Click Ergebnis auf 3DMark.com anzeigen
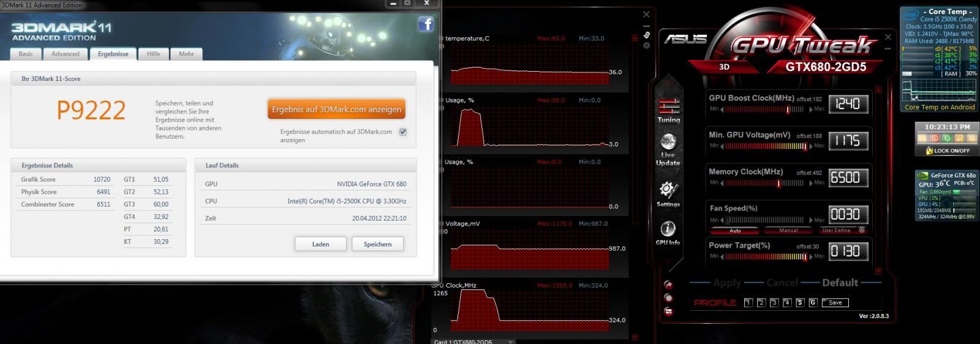 [x=336, y=109]
